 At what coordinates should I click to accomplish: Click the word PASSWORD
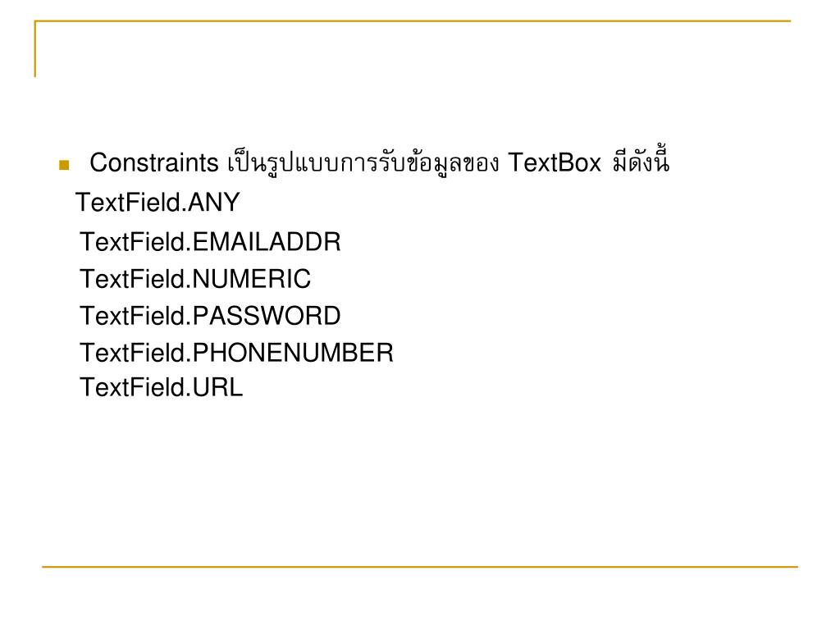[x=267, y=316]
